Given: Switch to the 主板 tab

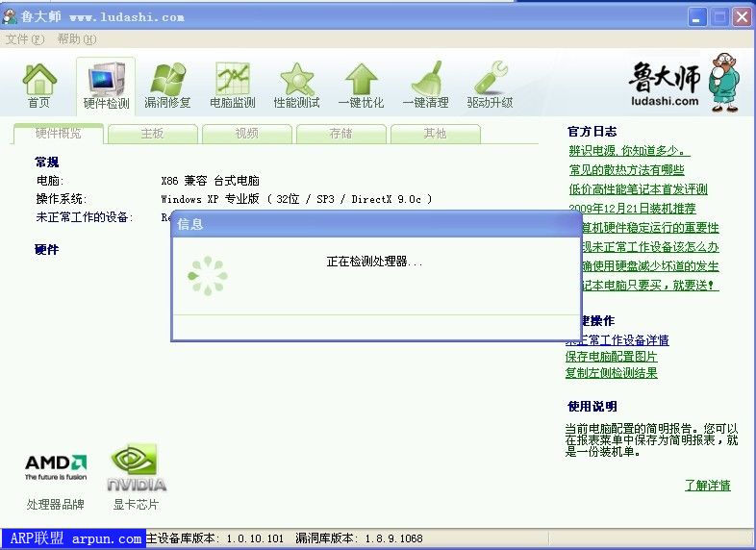Looking at the screenshot, I should coord(152,134).
